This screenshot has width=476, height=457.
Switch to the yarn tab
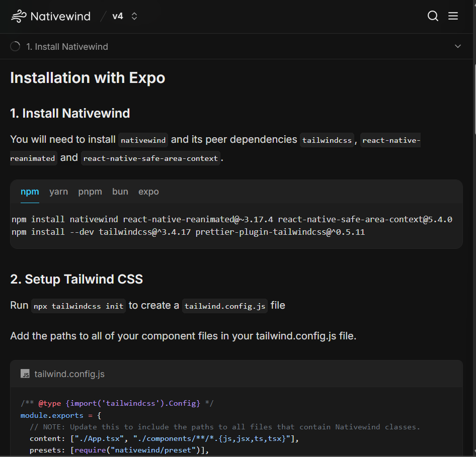[58, 192]
